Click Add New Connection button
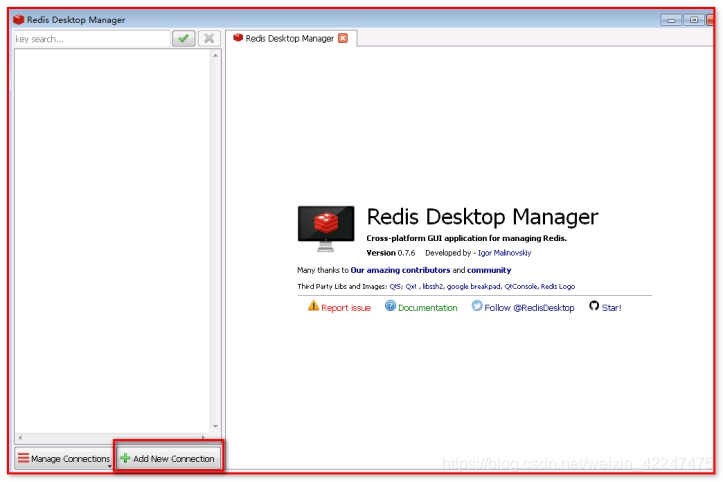This screenshot has width=723, height=482. [x=168, y=458]
